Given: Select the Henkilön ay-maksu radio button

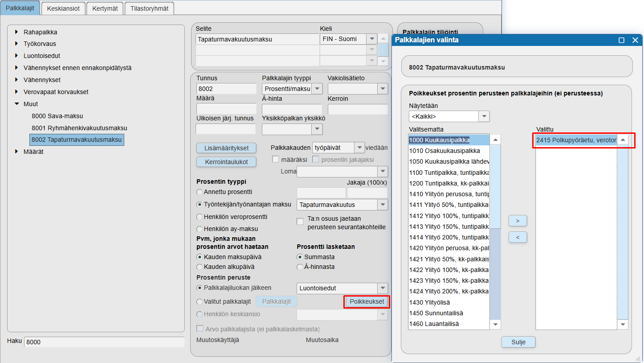Looking at the screenshot, I should 200,229.
